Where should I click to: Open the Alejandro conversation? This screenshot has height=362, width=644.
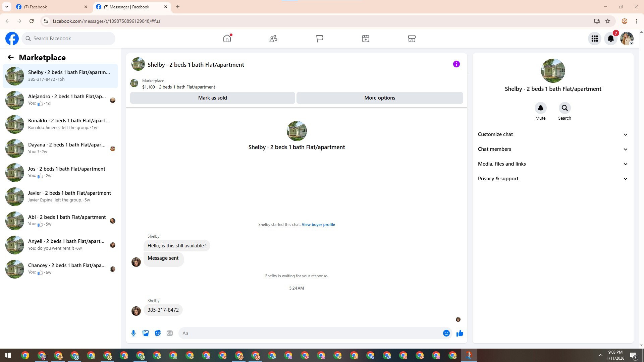(x=60, y=100)
